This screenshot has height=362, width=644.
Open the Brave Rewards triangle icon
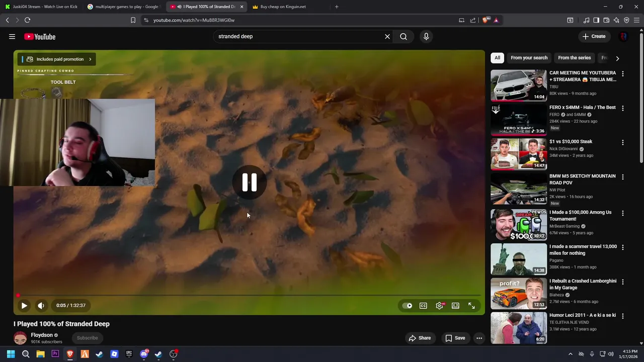click(496, 20)
